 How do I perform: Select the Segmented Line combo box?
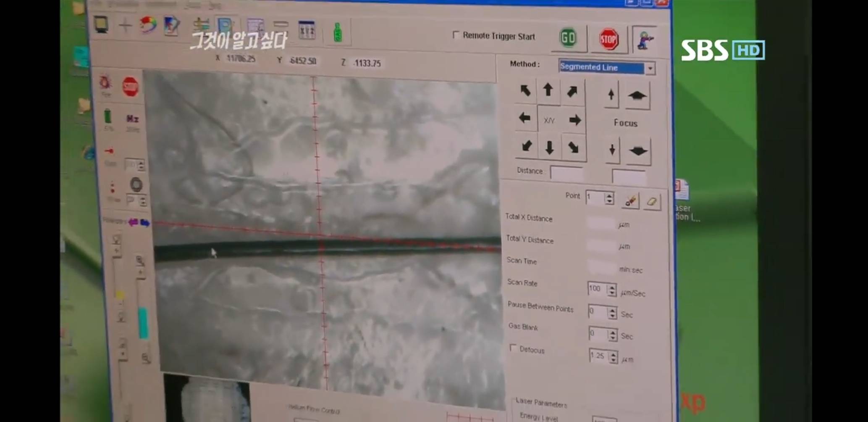(601, 67)
